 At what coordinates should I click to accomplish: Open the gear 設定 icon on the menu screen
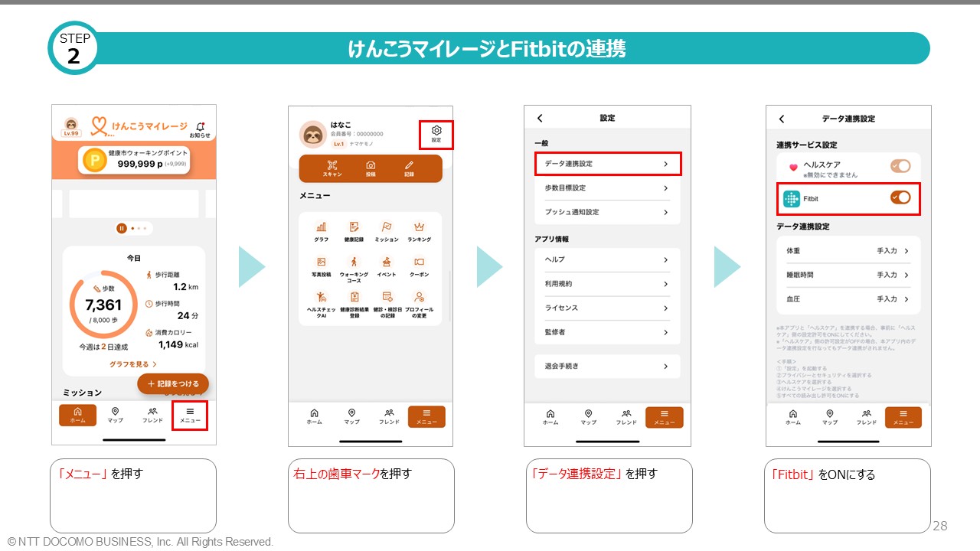[x=436, y=134]
